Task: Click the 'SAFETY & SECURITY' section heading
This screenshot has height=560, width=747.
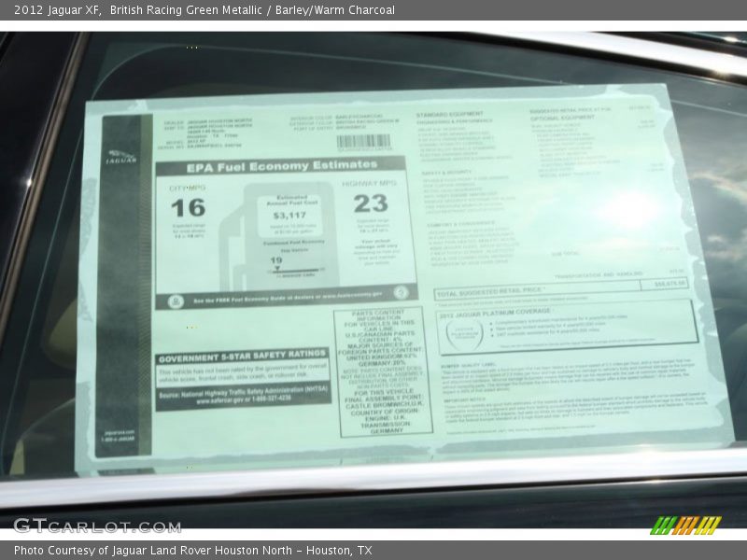Action: pos(446,173)
